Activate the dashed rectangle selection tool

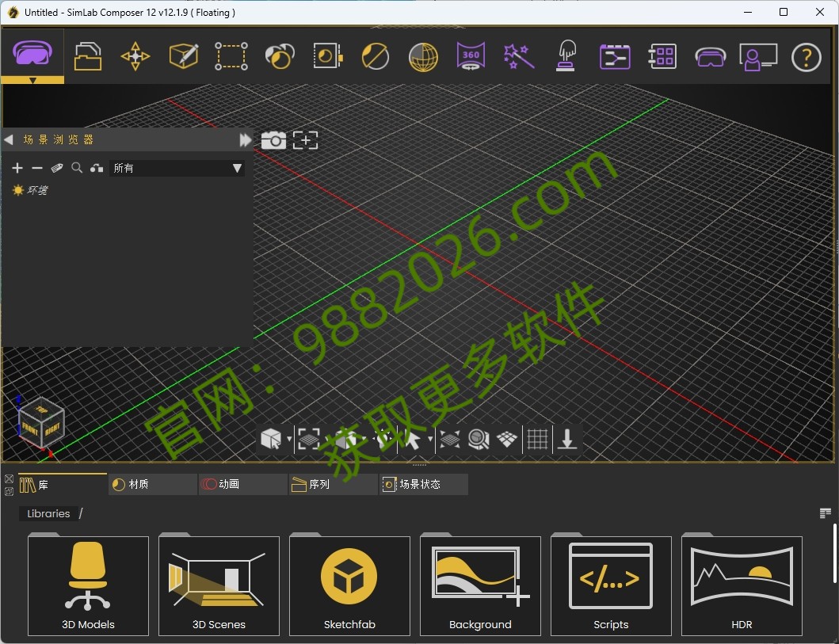coord(231,56)
